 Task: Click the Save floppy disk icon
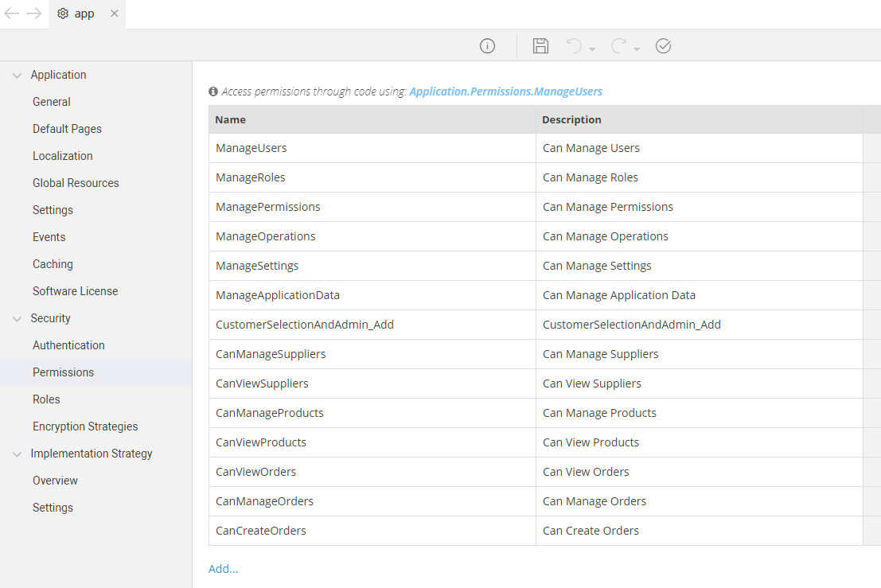point(540,46)
